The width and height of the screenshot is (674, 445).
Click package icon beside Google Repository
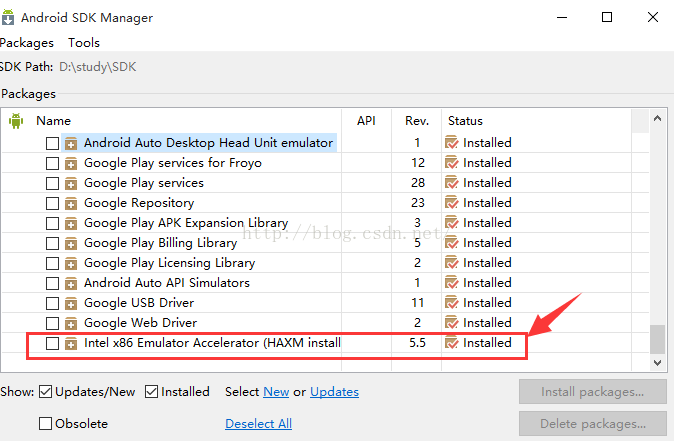tap(71, 203)
